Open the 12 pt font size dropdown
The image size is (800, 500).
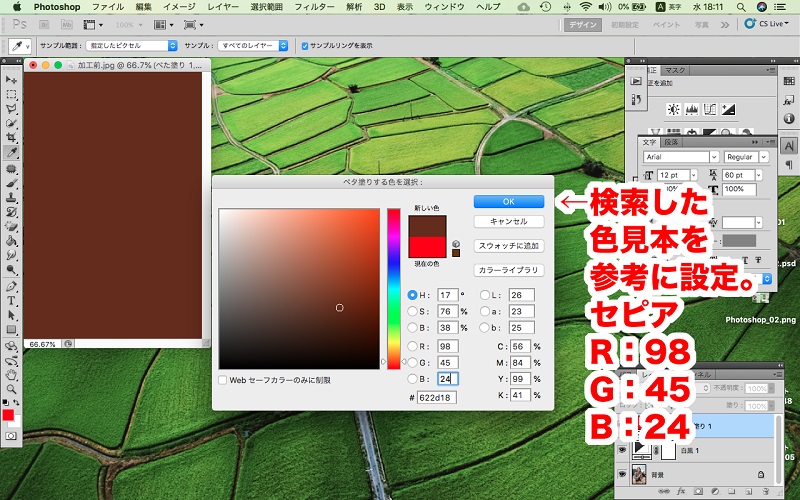[x=693, y=175]
